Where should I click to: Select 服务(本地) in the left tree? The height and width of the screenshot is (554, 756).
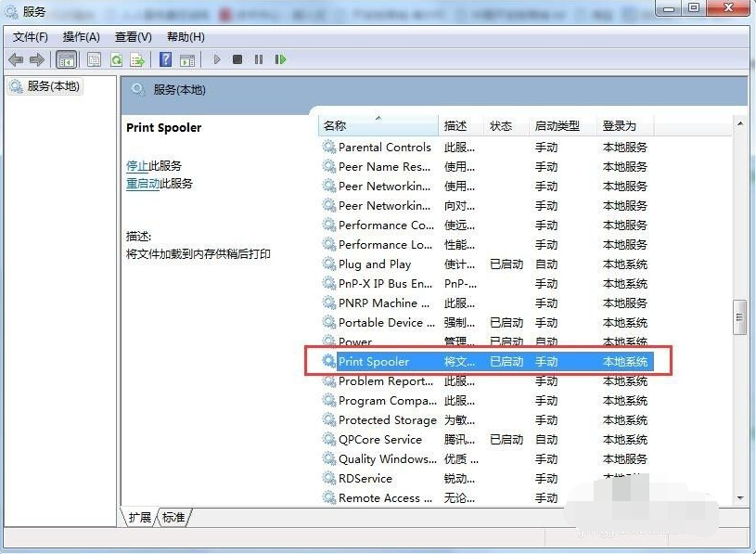[51, 85]
